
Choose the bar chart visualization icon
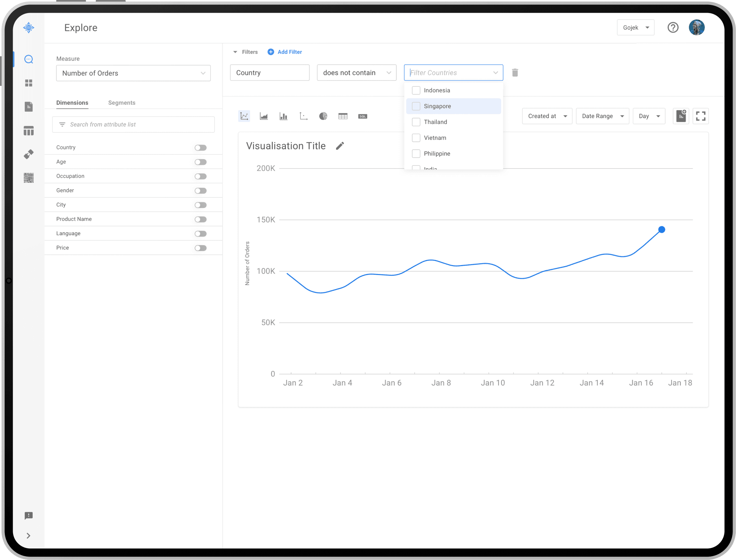pos(284,116)
